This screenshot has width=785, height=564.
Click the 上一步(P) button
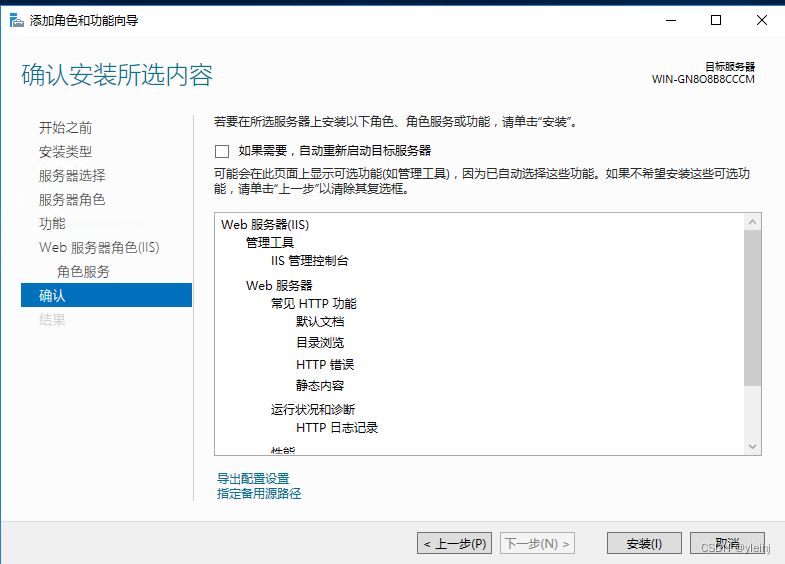(455, 543)
